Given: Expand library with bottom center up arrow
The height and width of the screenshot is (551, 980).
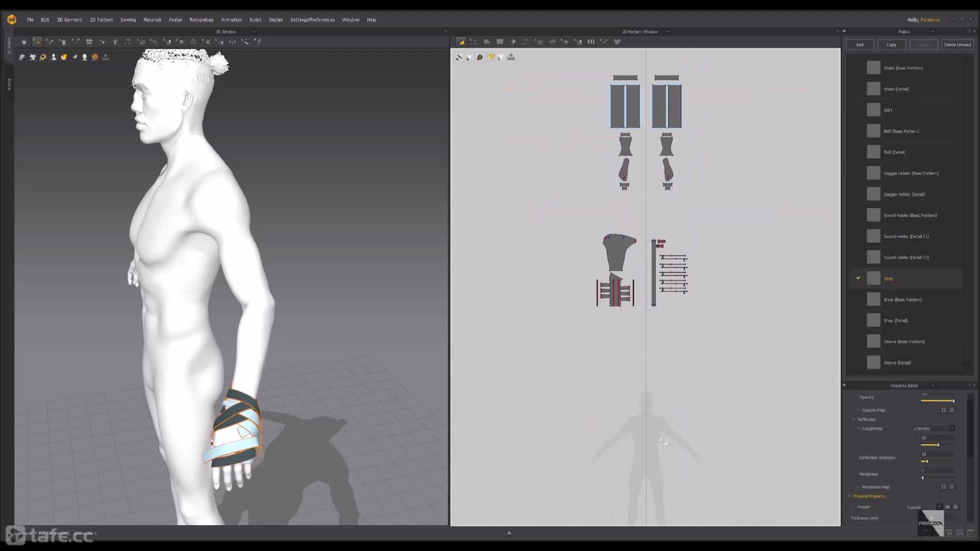Looking at the screenshot, I should tap(509, 533).
